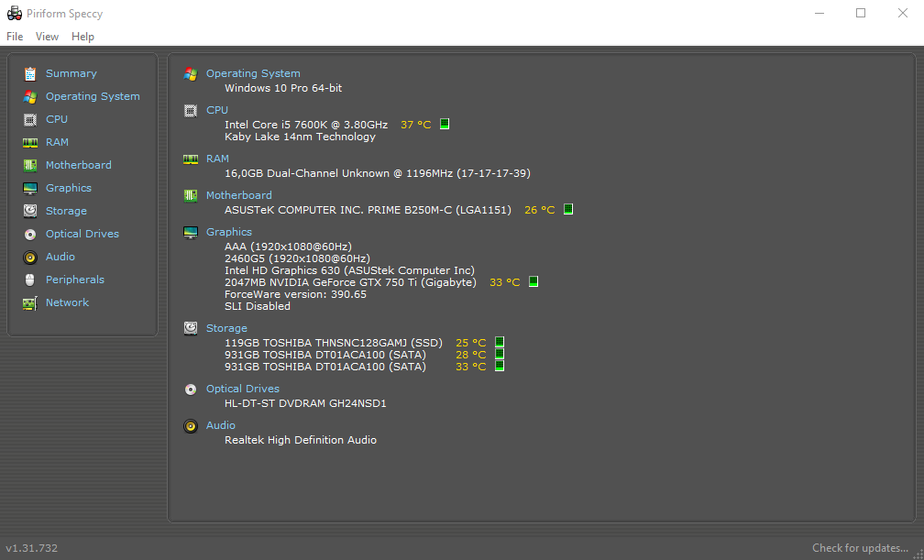Screen dimensions: 924x560
Task: Switch to Audio in sidebar
Action: coord(60,257)
